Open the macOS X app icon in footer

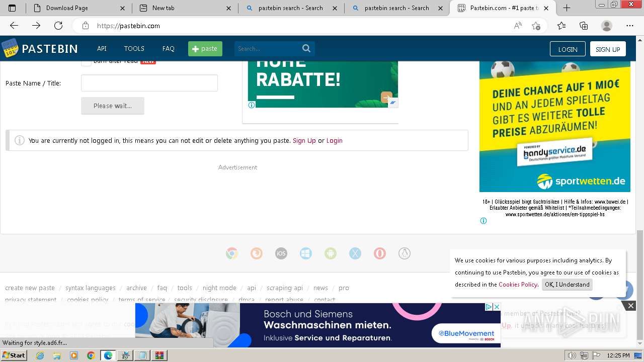tap(355, 253)
